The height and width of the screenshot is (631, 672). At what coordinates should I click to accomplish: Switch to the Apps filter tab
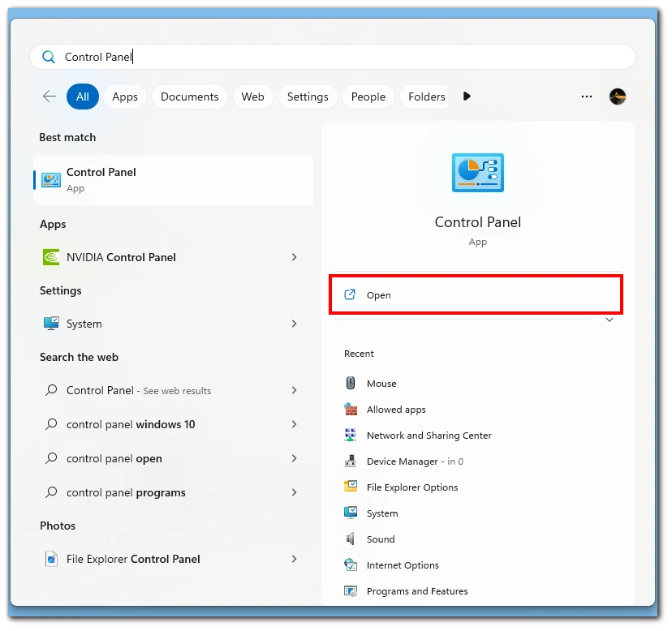point(125,97)
